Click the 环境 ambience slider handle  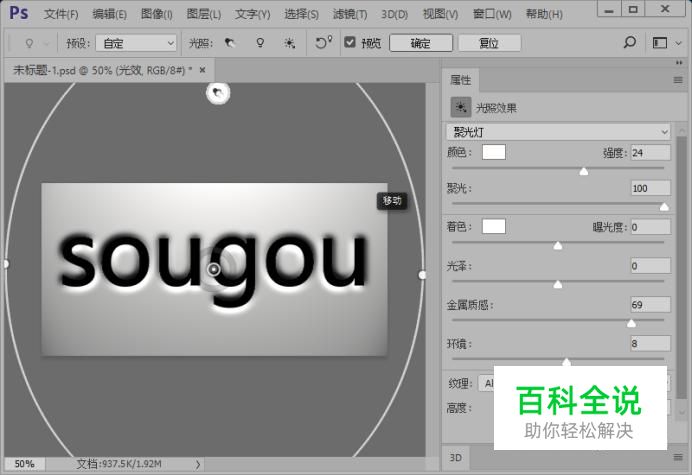click(x=566, y=362)
